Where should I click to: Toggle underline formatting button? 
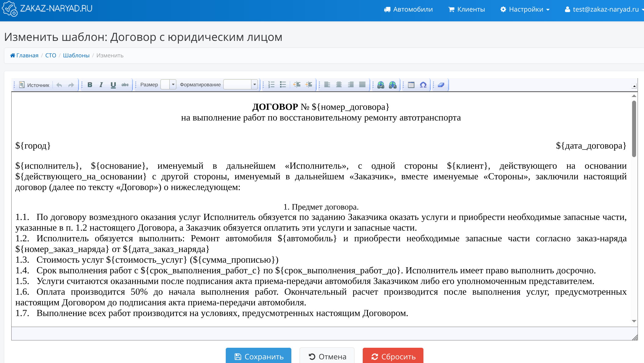[x=113, y=85]
